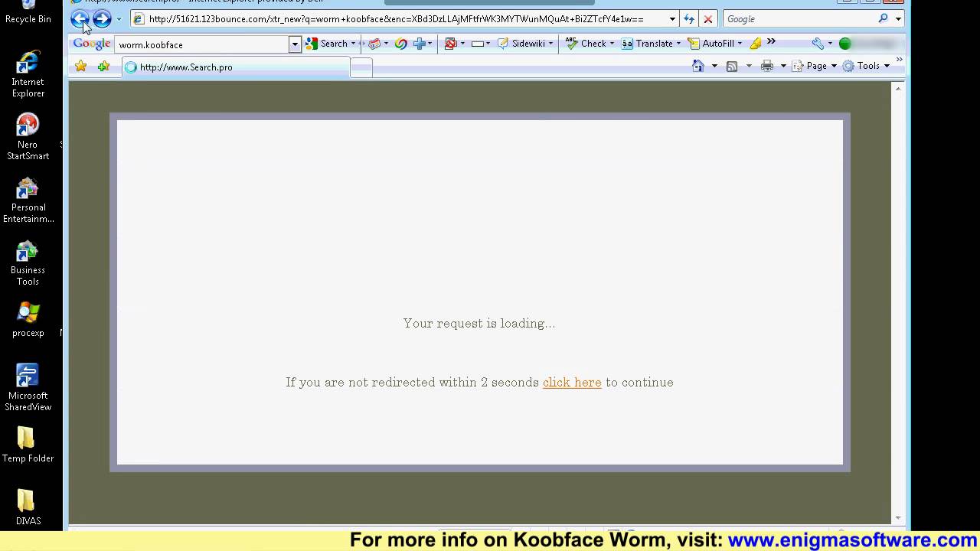Open the DIVAS folder desktop icon

[x=28, y=508]
